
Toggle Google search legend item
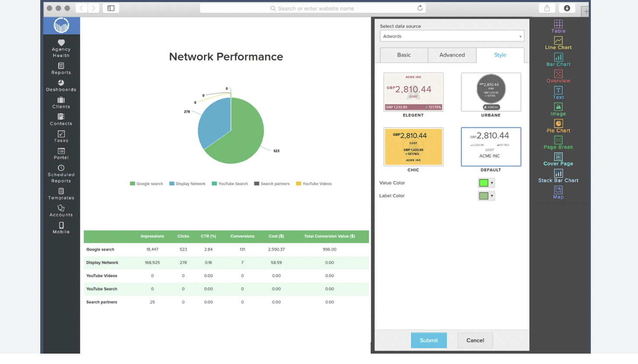pyautogui.click(x=146, y=184)
